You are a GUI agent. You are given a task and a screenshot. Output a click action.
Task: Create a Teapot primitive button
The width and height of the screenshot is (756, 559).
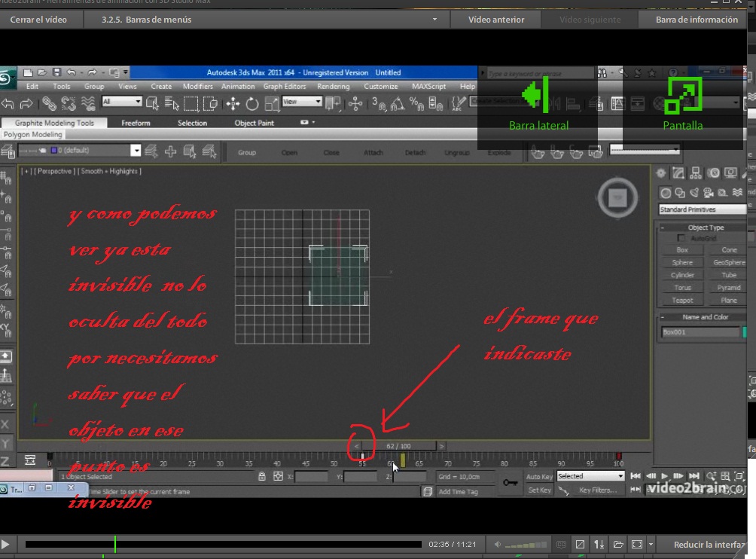coord(682,300)
